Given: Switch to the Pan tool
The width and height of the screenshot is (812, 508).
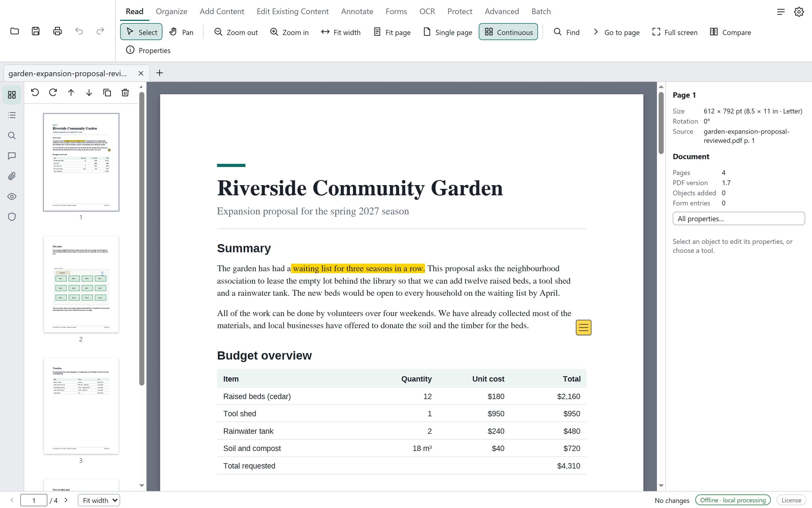Looking at the screenshot, I should tap(182, 32).
